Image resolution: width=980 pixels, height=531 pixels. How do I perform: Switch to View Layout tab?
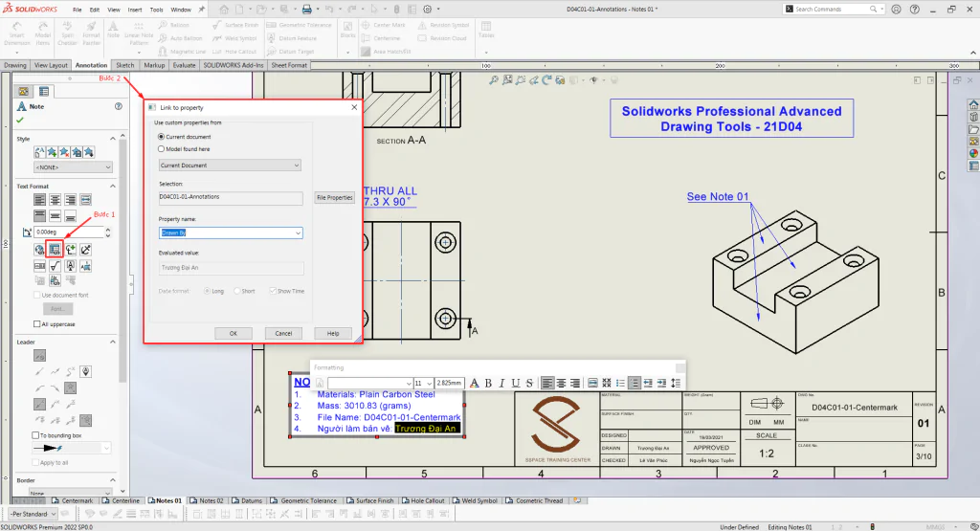click(51, 65)
